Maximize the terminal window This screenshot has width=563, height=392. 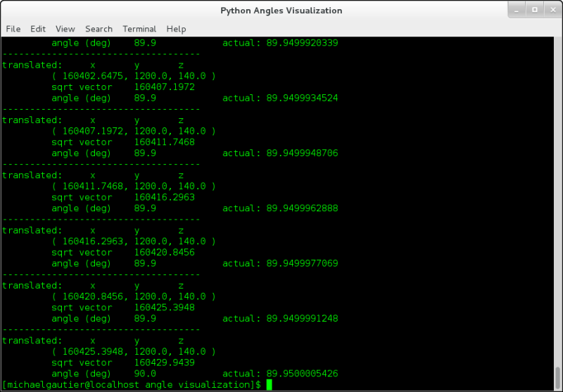coord(535,10)
